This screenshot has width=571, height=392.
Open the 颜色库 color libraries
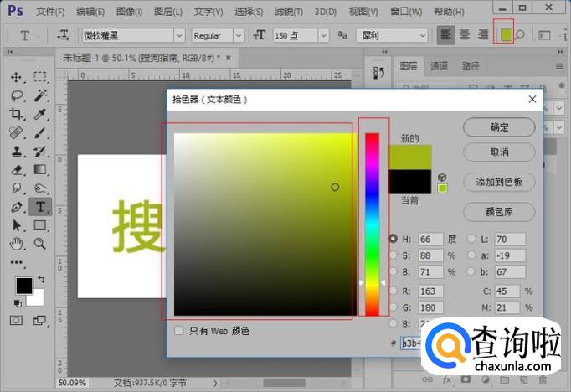pos(499,211)
